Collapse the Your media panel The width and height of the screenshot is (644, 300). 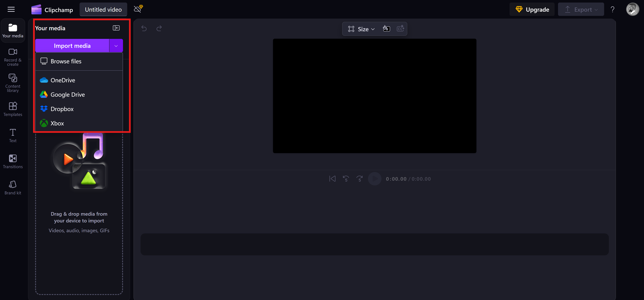[x=116, y=28]
